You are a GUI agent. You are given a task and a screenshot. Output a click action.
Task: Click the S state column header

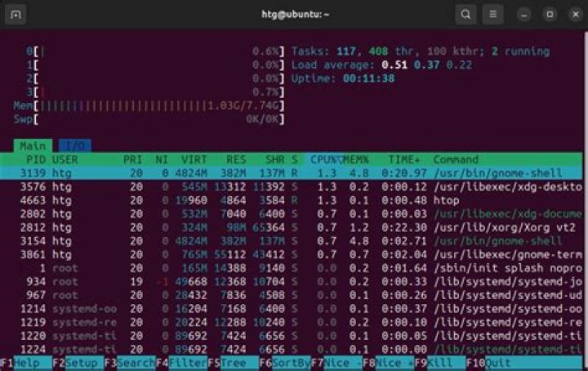(x=294, y=160)
